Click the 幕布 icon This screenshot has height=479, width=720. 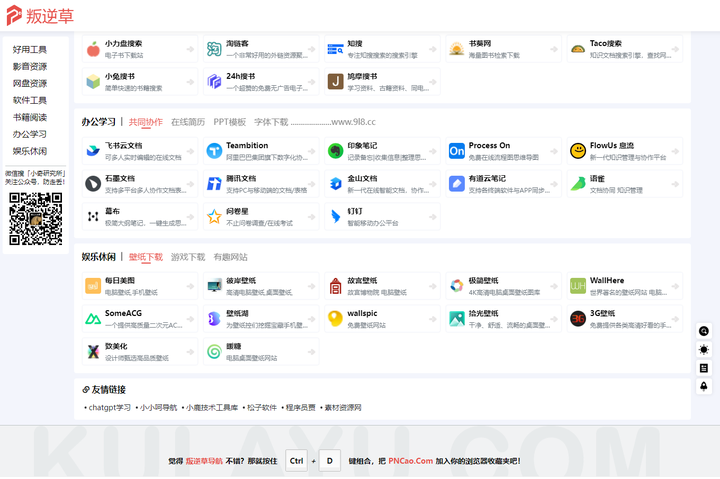coord(93,216)
